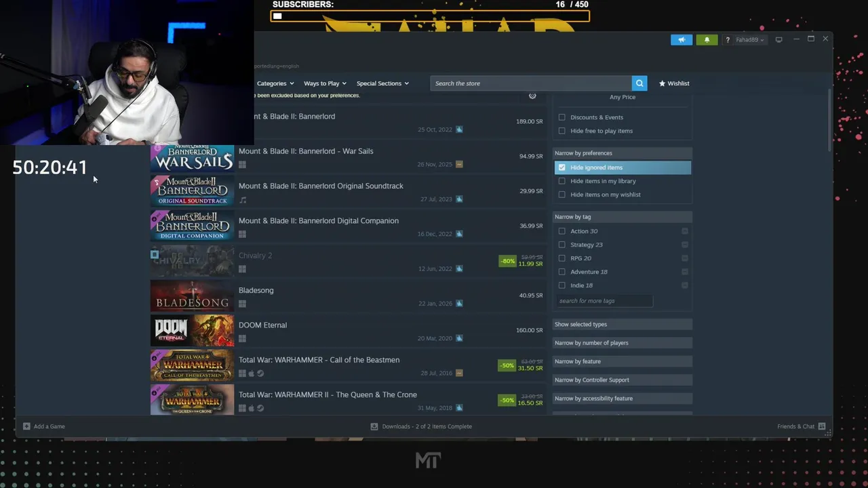
Task: Open Downloads - 2 of 2 Items Complete
Action: [427, 426]
